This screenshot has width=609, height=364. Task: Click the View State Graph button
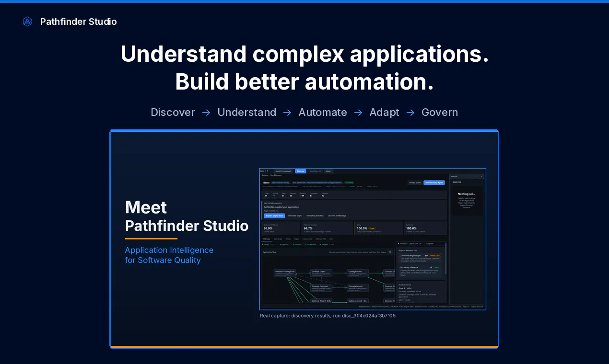coord(295,216)
